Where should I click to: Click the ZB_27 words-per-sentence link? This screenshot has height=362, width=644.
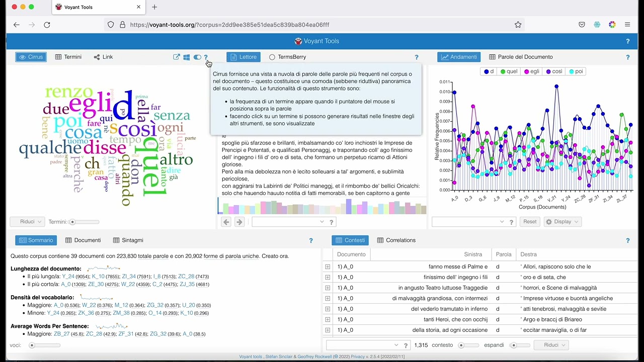coord(61,334)
